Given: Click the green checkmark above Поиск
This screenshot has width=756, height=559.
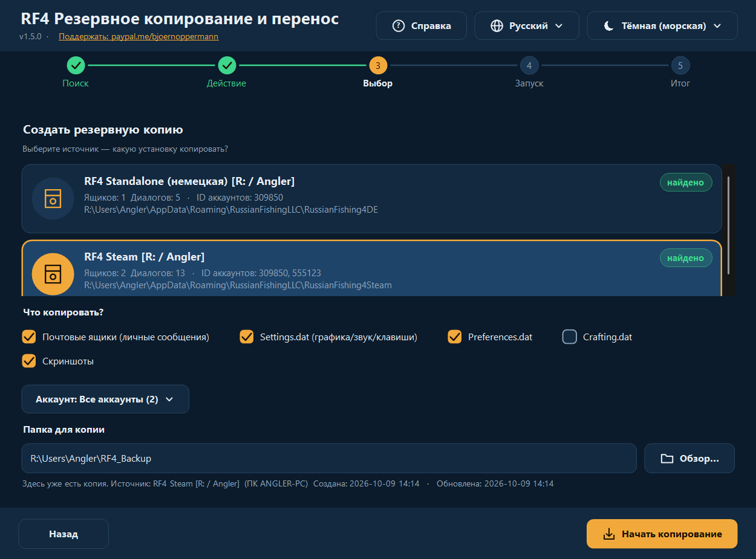Looking at the screenshot, I should click(x=76, y=65).
